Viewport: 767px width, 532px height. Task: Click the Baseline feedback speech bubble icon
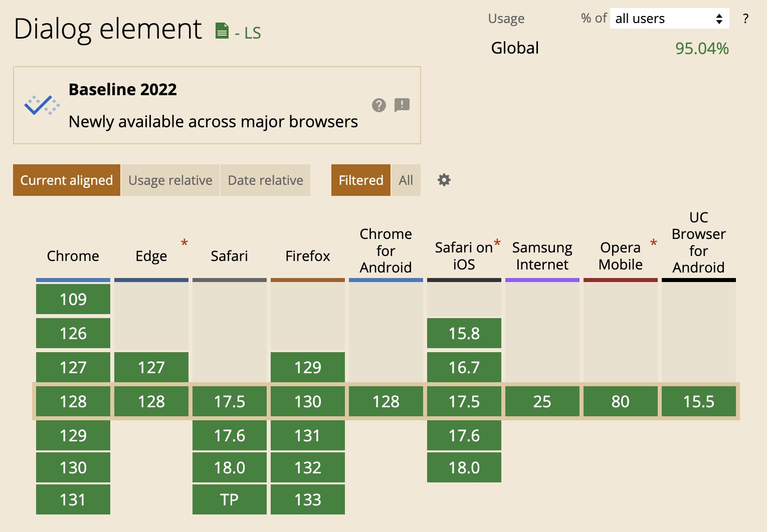pyautogui.click(x=402, y=105)
